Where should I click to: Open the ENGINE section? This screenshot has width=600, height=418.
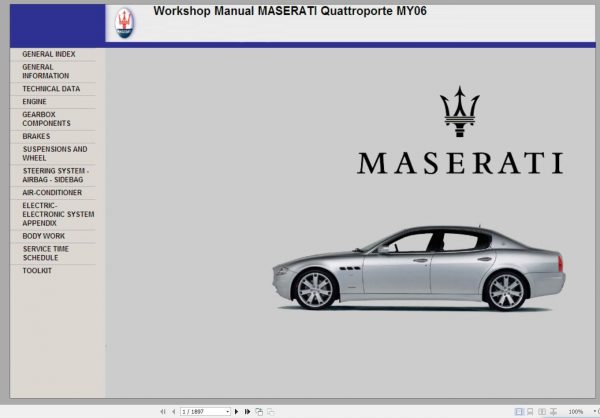[x=34, y=102]
